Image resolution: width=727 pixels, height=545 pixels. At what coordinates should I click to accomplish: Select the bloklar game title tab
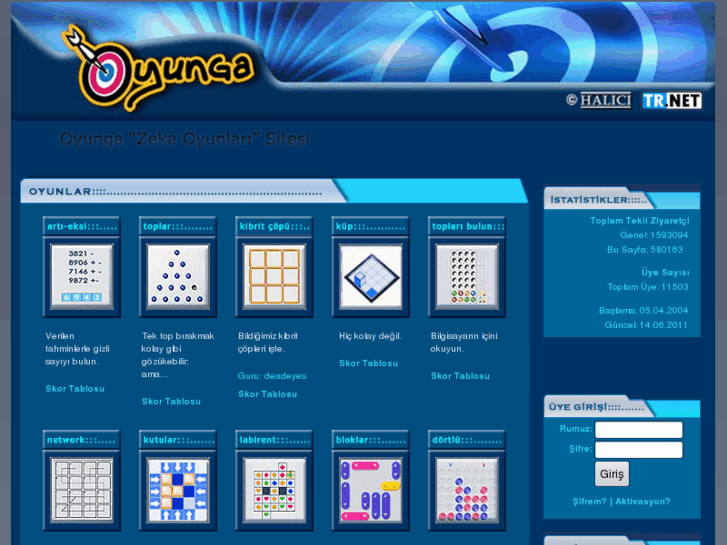[x=371, y=440]
